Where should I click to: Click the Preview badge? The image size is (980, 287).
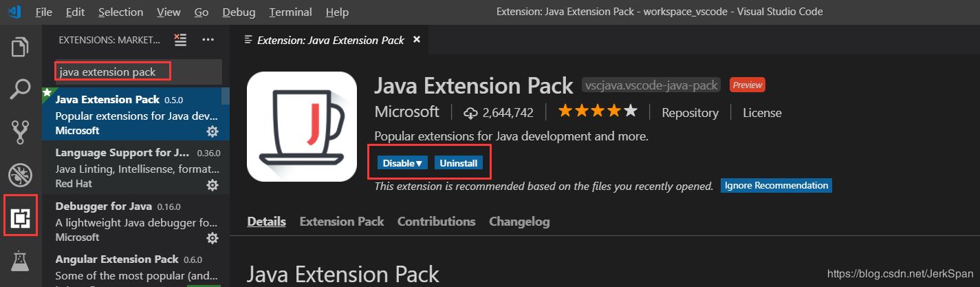(748, 85)
